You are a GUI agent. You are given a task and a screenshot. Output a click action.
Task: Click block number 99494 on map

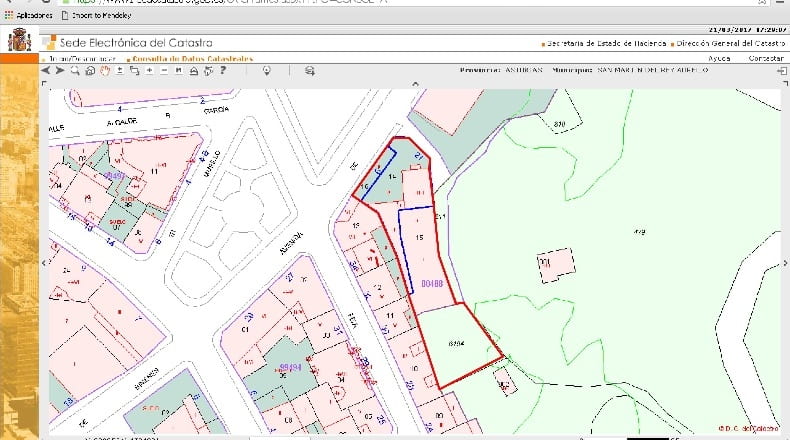(x=290, y=367)
